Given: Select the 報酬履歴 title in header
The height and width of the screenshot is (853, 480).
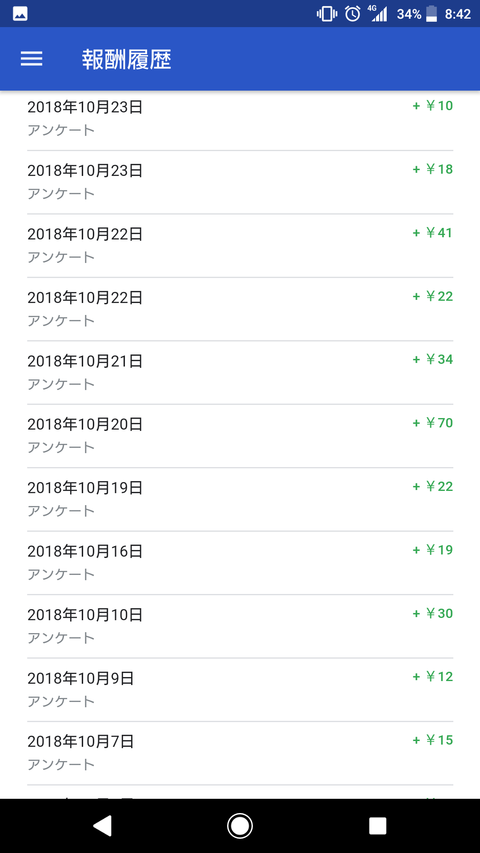Looking at the screenshot, I should point(127,59).
